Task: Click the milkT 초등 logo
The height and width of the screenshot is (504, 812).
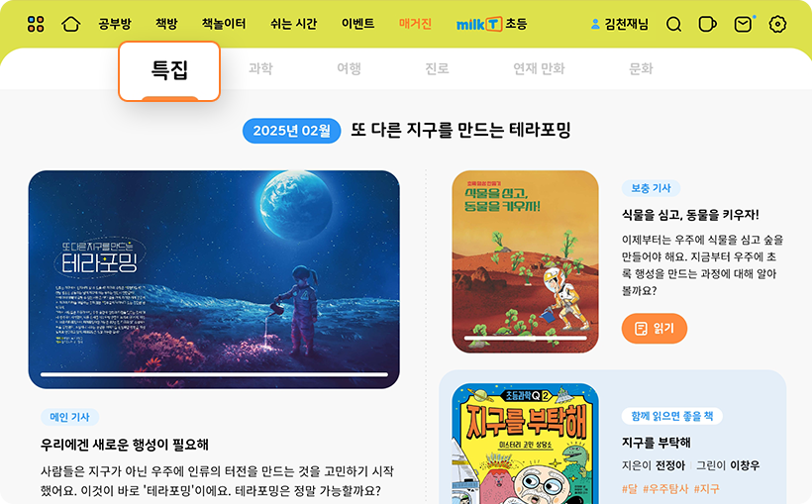Action: click(x=491, y=24)
